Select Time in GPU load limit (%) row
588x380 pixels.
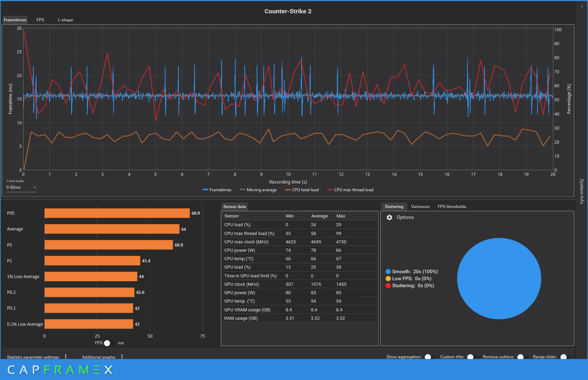click(x=300, y=276)
